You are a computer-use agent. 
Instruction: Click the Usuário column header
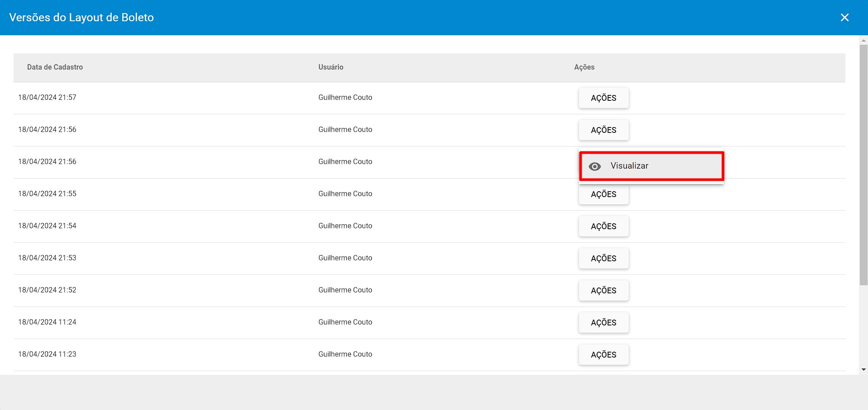point(330,67)
